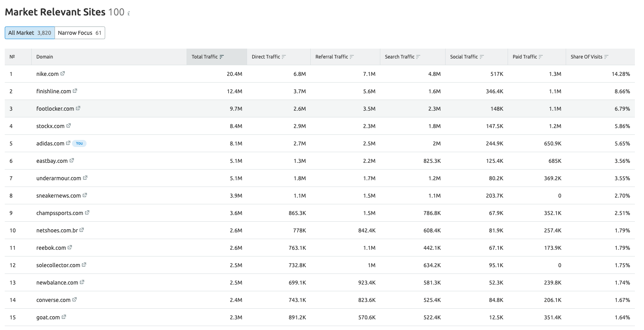
Task: Open external link icon next to goat.com
Action: 64,317
